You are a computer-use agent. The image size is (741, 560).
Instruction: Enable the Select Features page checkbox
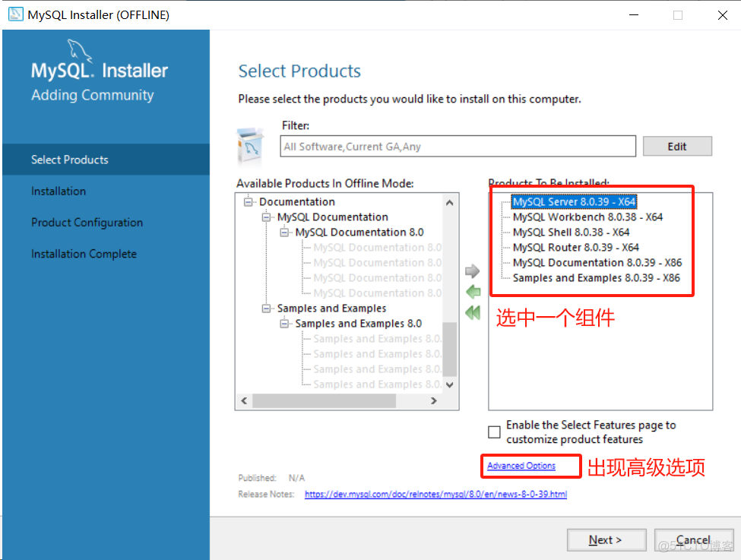[x=494, y=432]
